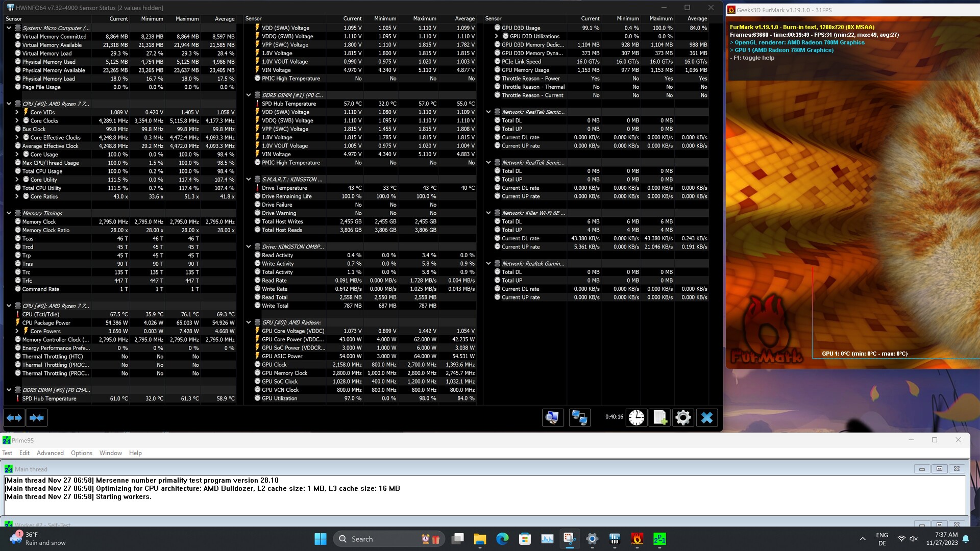
Task: Click the monitor with magnifier summary icon
Action: point(552,418)
